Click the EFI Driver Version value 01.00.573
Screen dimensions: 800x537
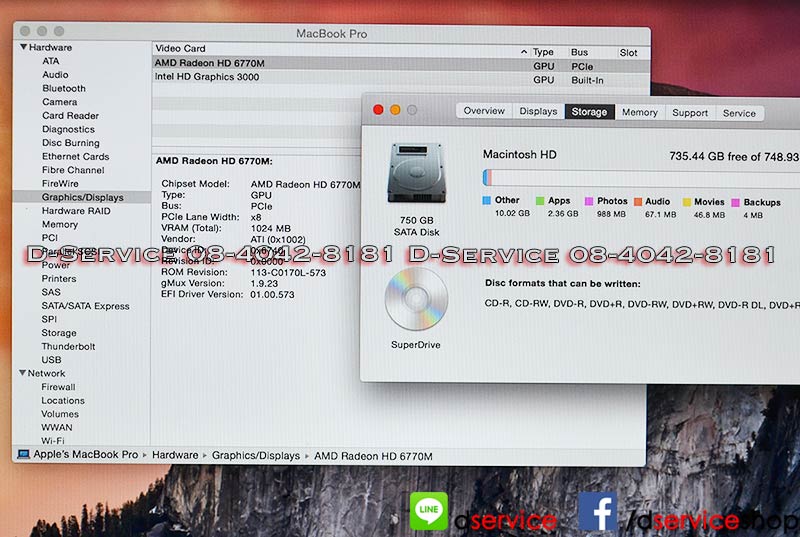pyautogui.click(x=272, y=294)
